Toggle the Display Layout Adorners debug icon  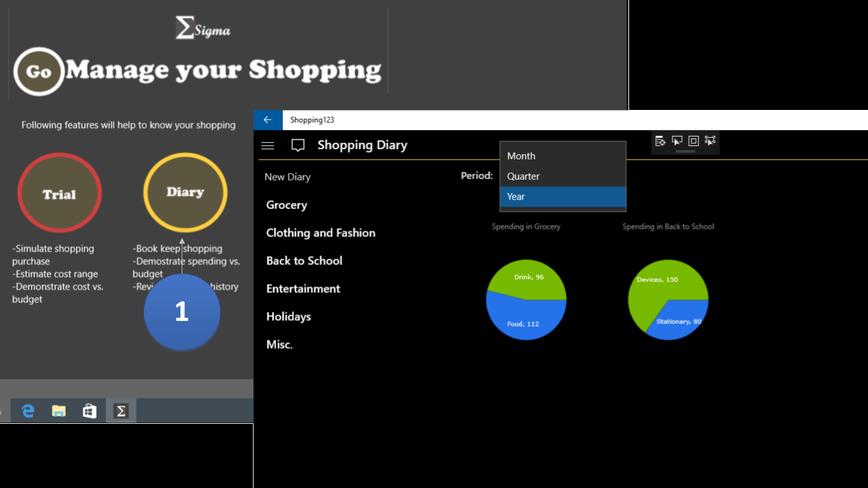click(x=693, y=141)
